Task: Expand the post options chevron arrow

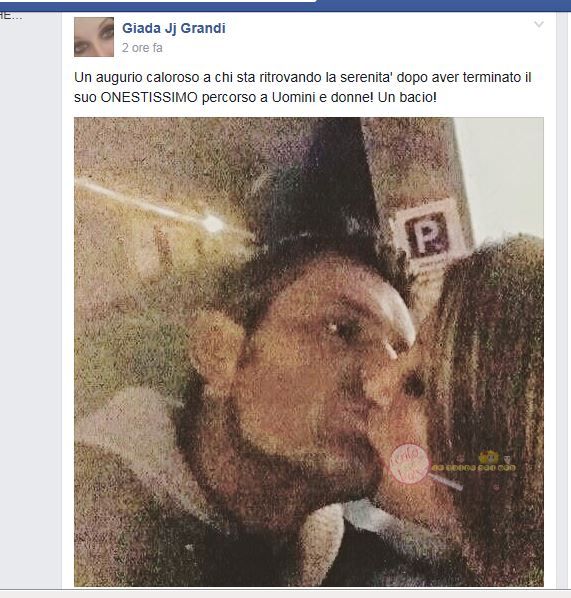Action: point(539,24)
